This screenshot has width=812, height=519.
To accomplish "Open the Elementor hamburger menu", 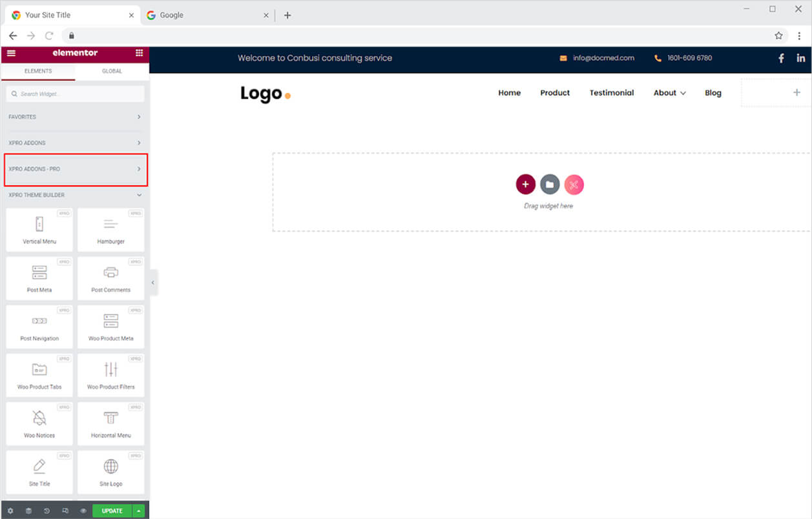I will click(11, 53).
